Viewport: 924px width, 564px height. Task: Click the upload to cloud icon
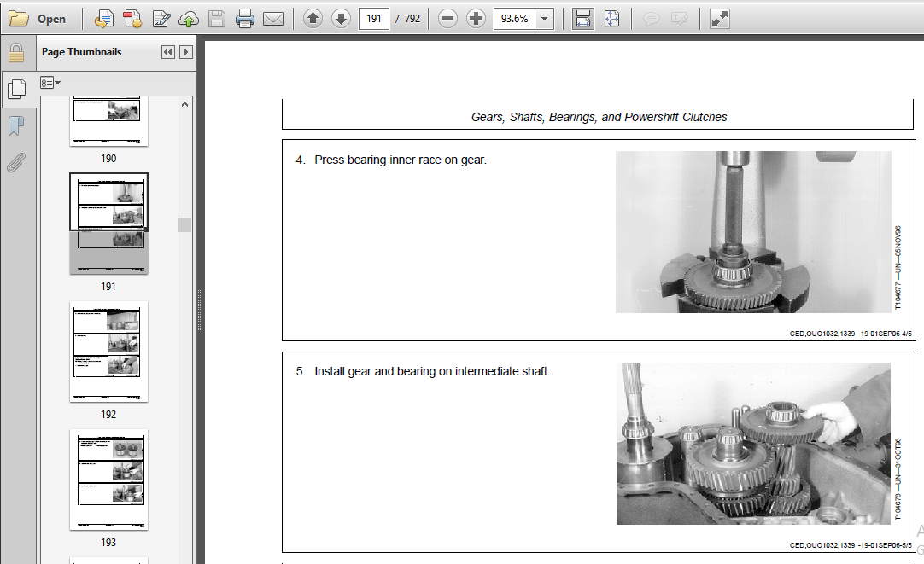pos(189,19)
